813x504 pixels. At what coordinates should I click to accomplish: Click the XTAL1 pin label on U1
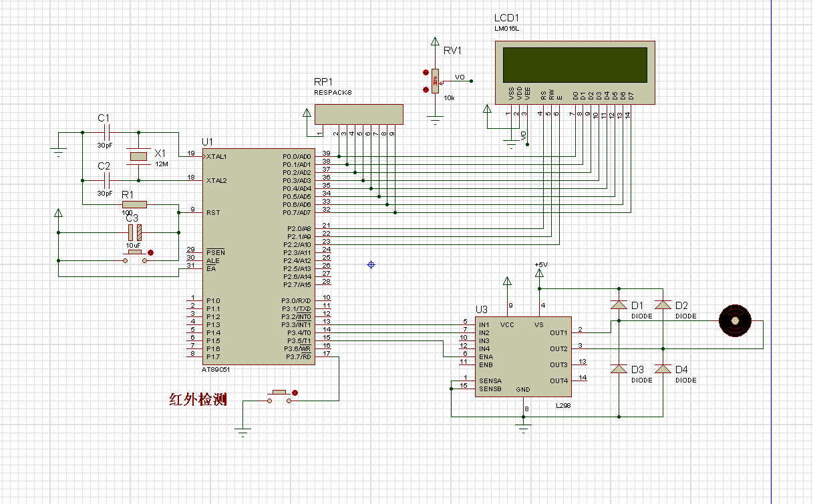216,156
